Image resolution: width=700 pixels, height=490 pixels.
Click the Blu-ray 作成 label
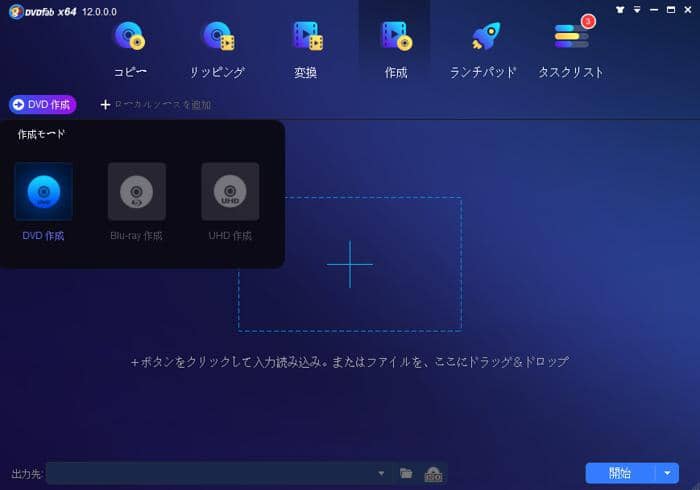pos(136,236)
